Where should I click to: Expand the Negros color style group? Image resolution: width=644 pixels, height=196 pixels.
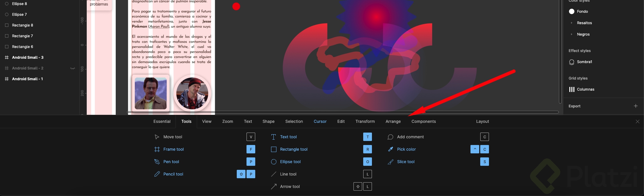(571, 34)
